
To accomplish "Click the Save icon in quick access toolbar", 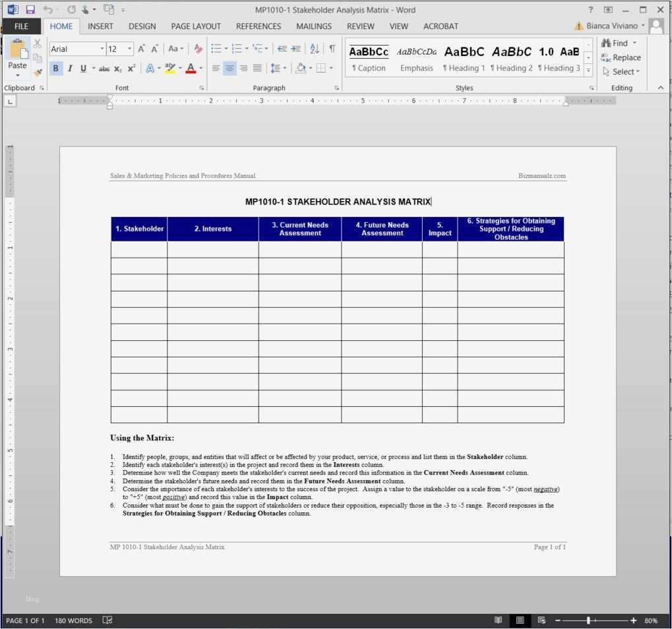I will (x=30, y=9).
